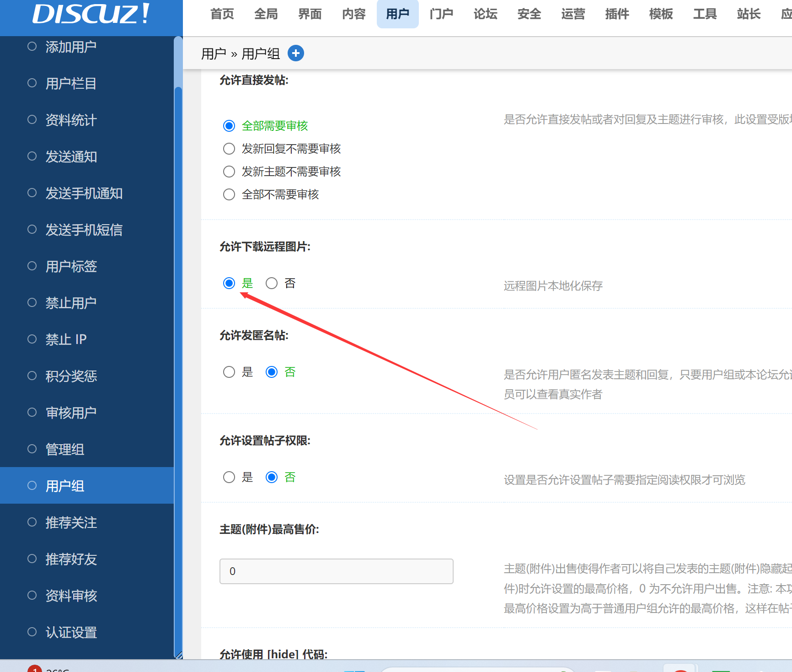Click the 允许直接发帖 label
The image size is (792, 672).
[254, 80]
